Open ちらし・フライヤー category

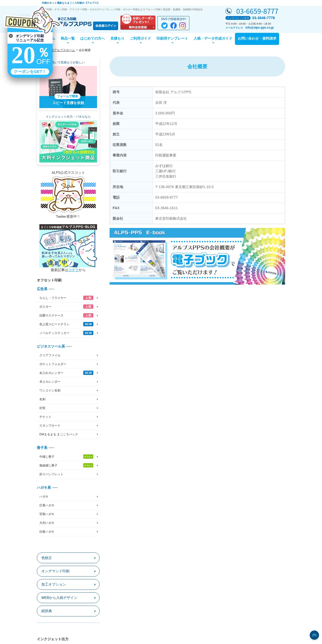pos(68,298)
